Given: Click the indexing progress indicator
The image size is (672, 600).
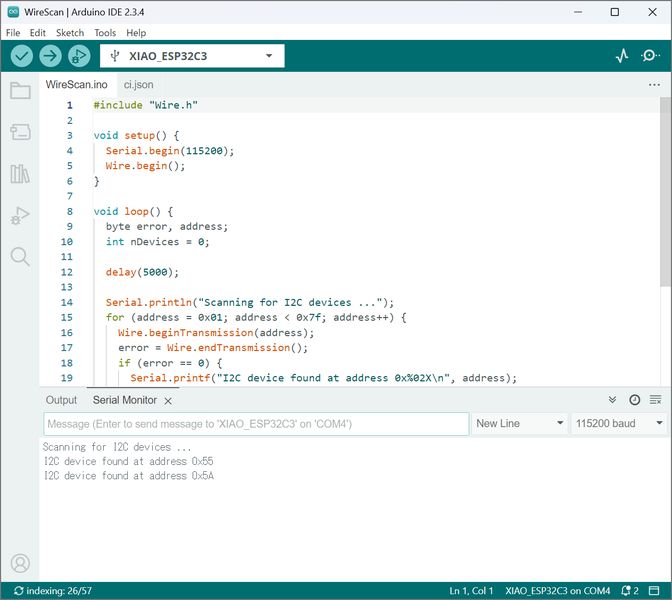Looking at the screenshot, I should pos(53,591).
